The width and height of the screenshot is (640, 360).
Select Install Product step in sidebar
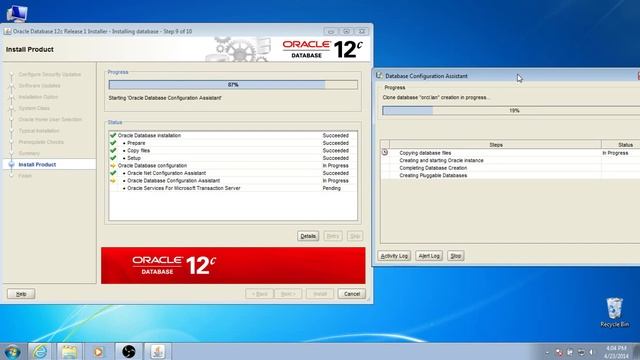point(37,164)
